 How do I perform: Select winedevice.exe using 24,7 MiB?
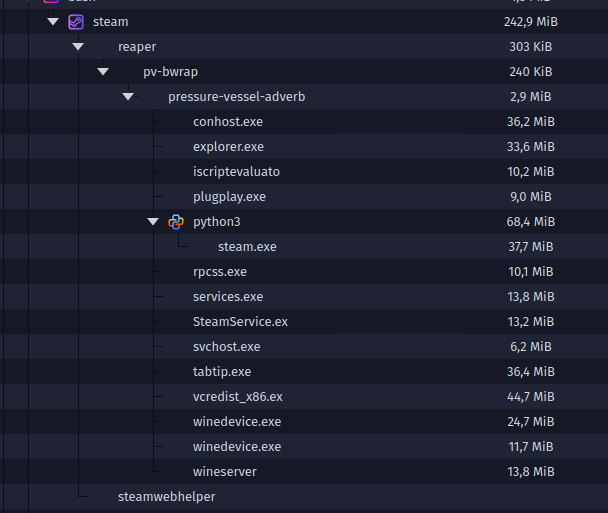(304, 422)
